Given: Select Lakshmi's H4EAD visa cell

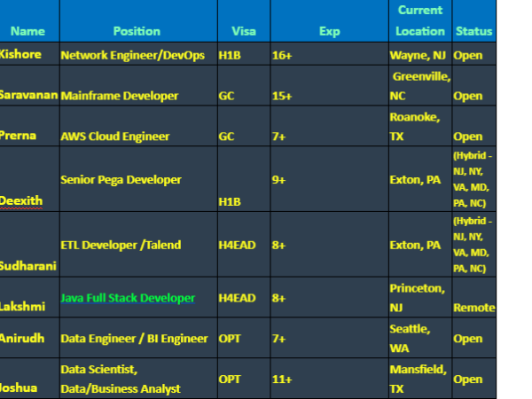Looking at the screenshot, I should point(244,297).
